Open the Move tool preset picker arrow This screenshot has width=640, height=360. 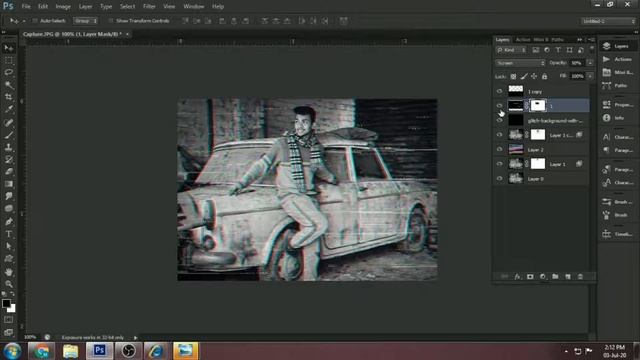click(x=24, y=21)
